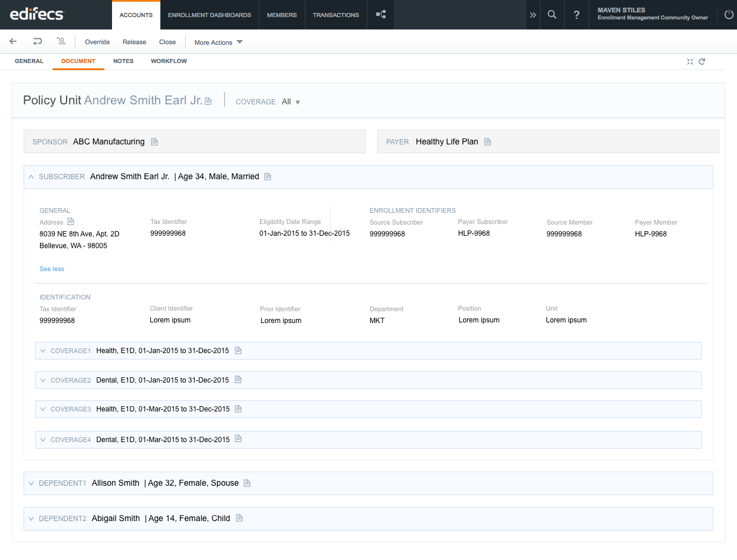Click the power logout icon
737x560 pixels.
tap(729, 15)
